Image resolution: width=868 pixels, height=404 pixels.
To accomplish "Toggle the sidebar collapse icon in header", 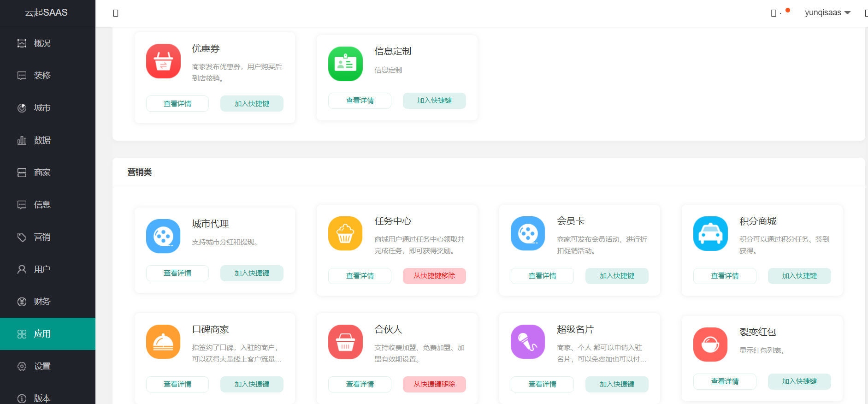I will click(x=116, y=13).
